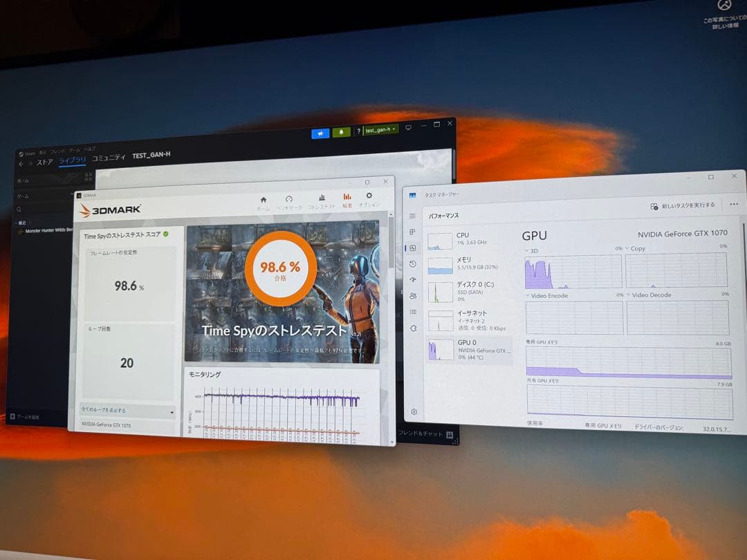Switch to the Steam ストア tab

click(44, 162)
